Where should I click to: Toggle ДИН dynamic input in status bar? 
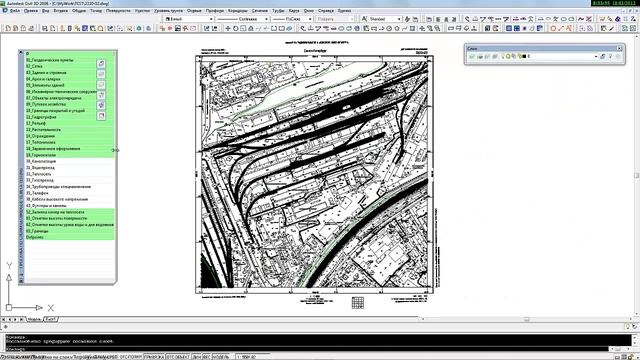pyautogui.click(x=196, y=357)
